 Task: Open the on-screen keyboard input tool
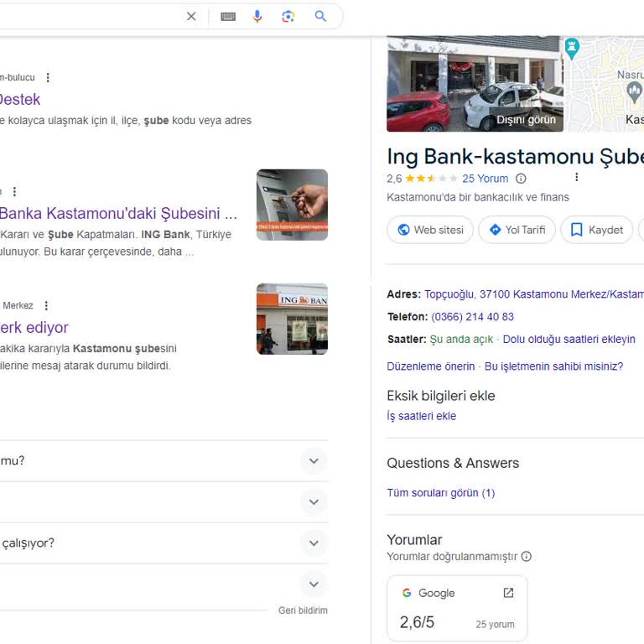pyautogui.click(x=228, y=17)
